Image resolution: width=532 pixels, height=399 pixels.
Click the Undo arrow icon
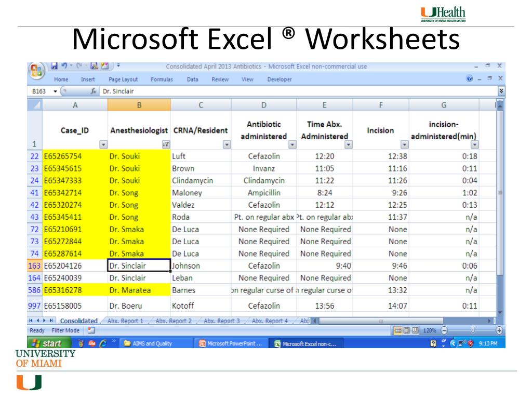pos(64,66)
